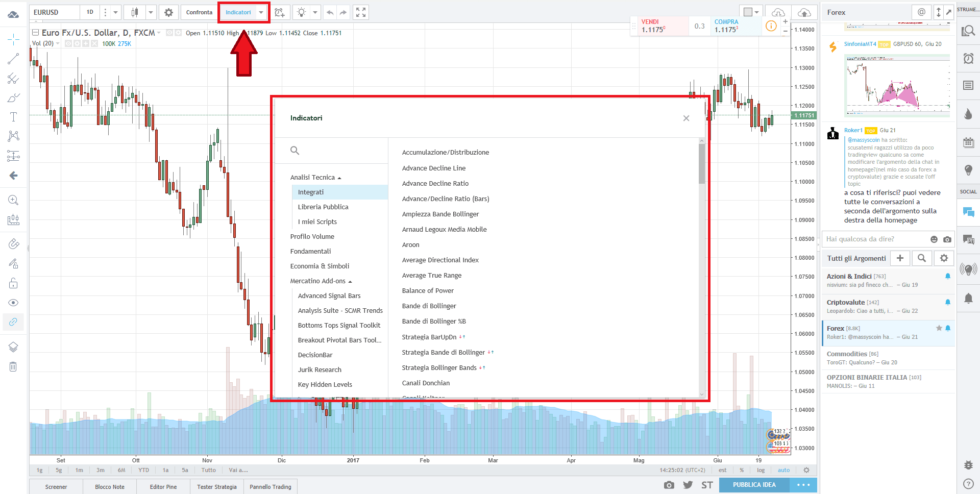Click the Confronta button

pos(199,12)
